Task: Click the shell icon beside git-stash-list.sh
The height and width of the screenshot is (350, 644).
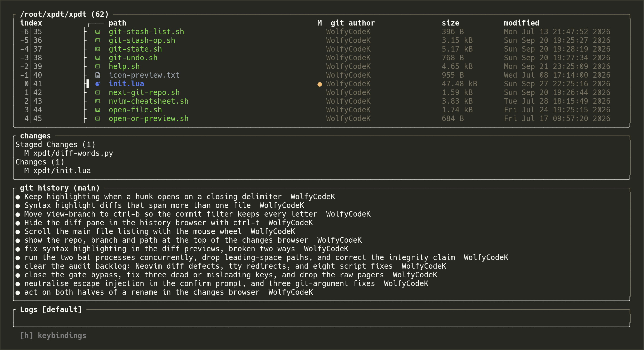Action: (x=98, y=32)
